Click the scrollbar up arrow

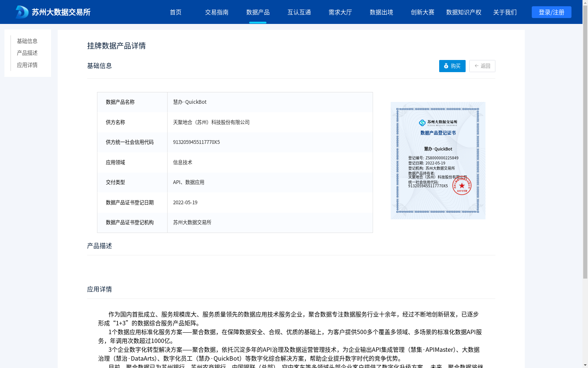point(585,3)
